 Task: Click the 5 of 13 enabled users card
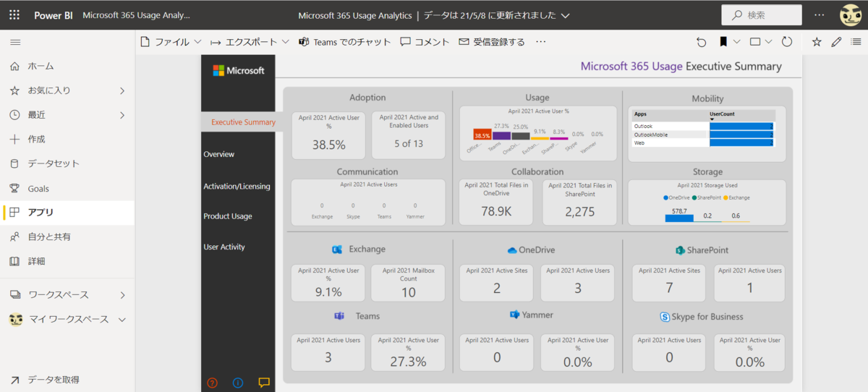[x=409, y=135]
